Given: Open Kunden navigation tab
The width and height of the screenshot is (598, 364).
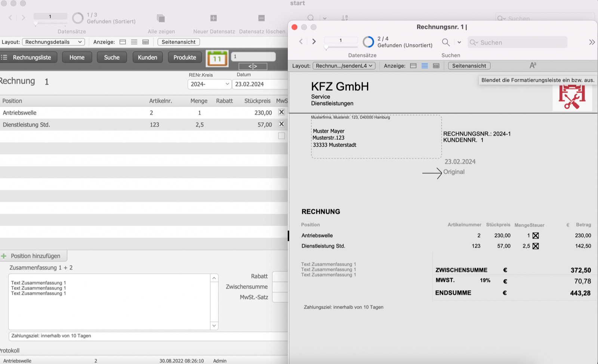Looking at the screenshot, I should [x=147, y=57].
